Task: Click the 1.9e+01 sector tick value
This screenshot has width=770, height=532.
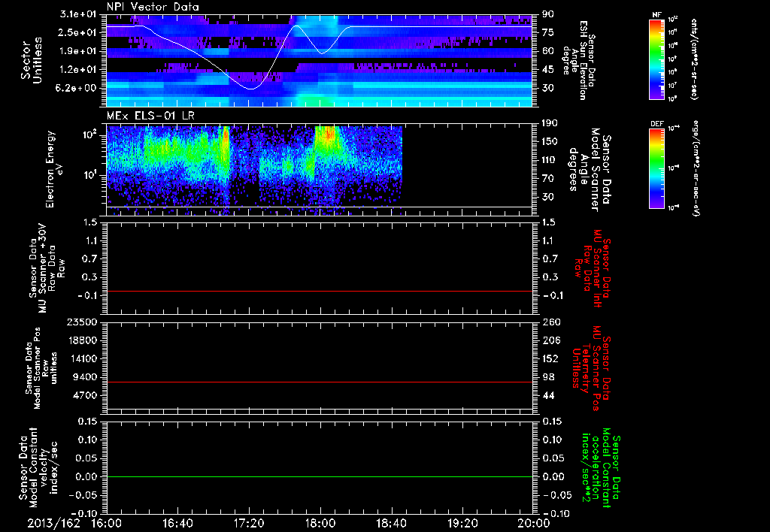Action: (78, 51)
